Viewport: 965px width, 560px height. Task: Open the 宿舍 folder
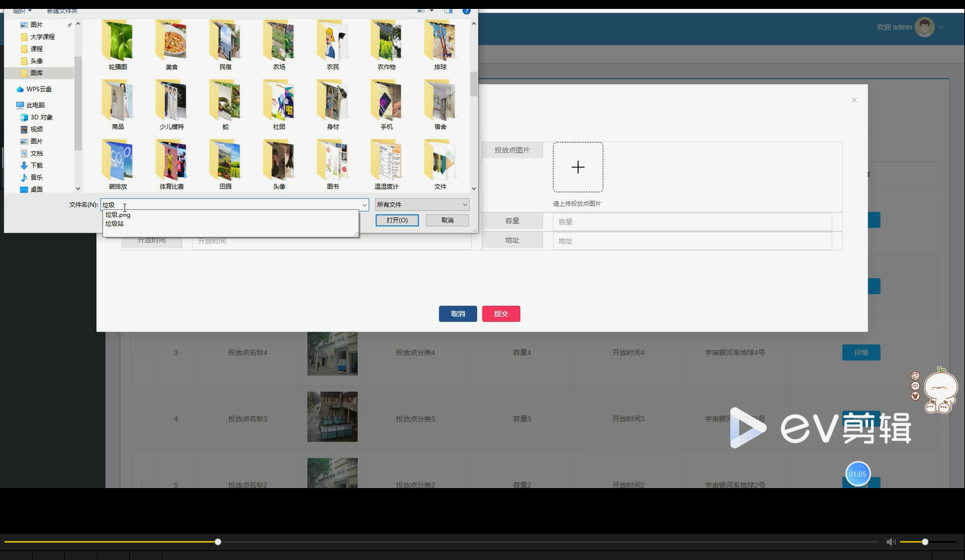pos(440,104)
